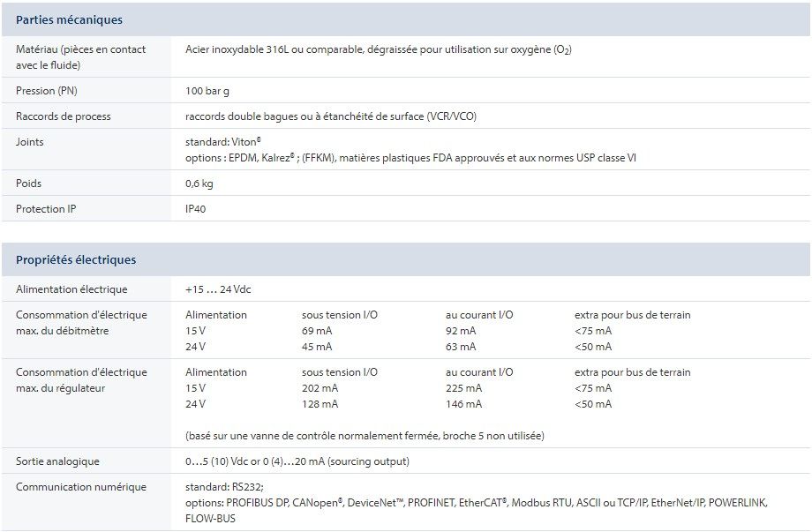This screenshot has height=532, width=812.
Task: Click the Raccords de process label
Action: 64,116
